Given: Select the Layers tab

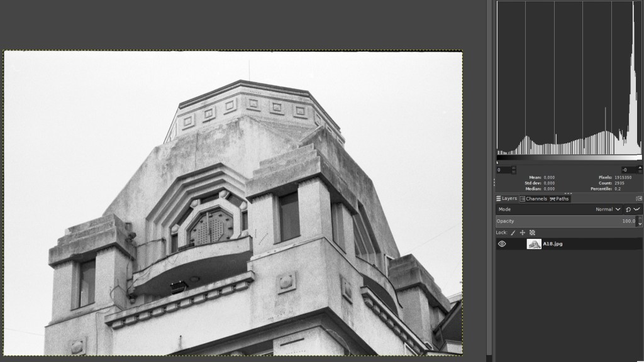Looking at the screenshot, I should point(506,199).
